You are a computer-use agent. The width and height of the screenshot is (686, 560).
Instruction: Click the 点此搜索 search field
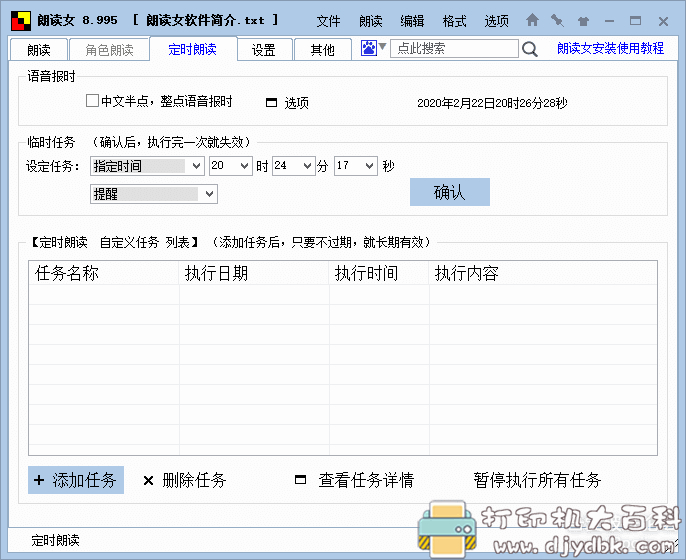coord(454,48)
